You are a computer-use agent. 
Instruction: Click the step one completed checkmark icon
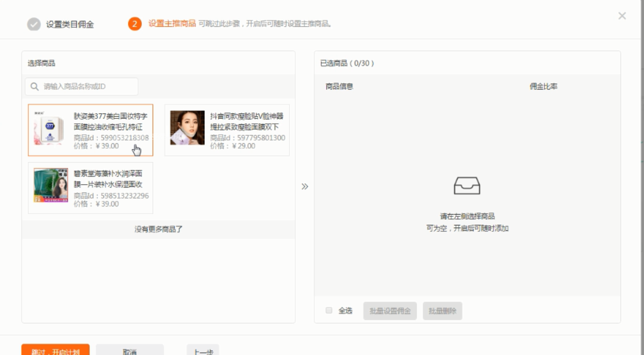pos(34,24)
